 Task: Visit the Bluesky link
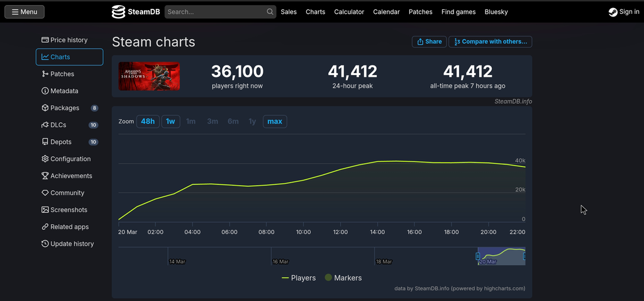click(x=496, y=12)
